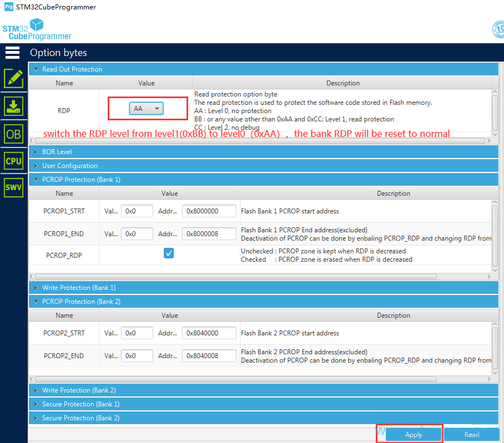The height and width of the screenshot is (443, 504).
Task: Expand Secure Protection (Bank 2) section
Action: click(x=264, y=418)
